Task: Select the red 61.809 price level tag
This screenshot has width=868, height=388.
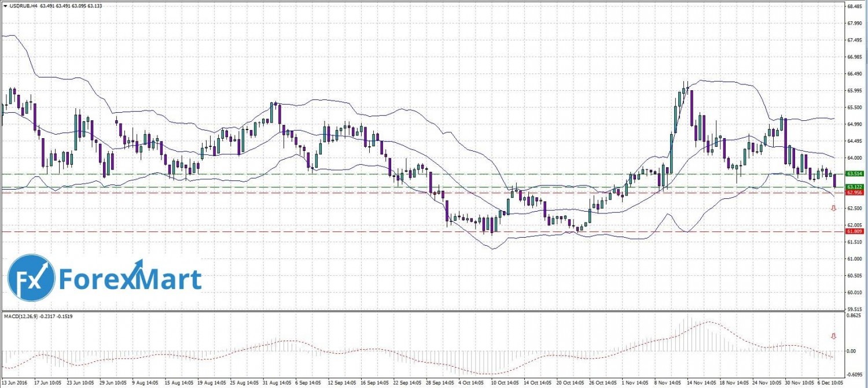Action: pyautogui.click(x=855, y=231)
